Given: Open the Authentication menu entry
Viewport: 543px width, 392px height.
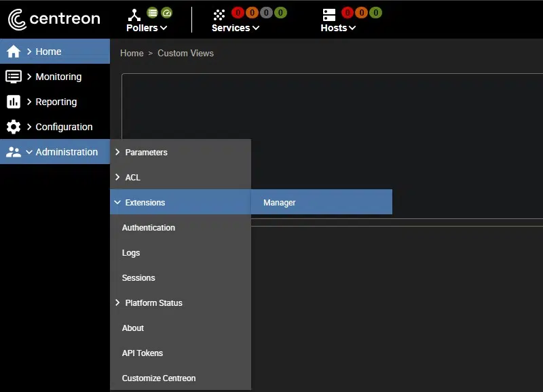Looking at the screenshot, I should tap(149, 228).
